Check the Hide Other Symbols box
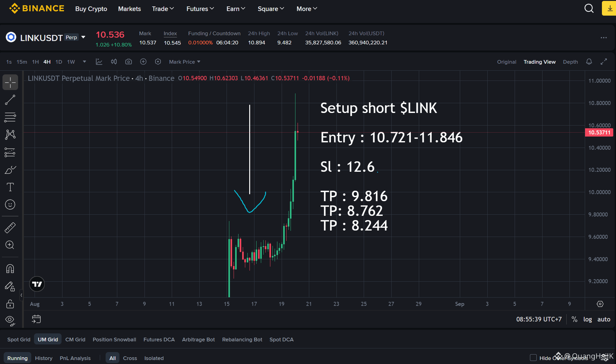The height and width of the screenshot is (364, 616). tap(533, 358)
